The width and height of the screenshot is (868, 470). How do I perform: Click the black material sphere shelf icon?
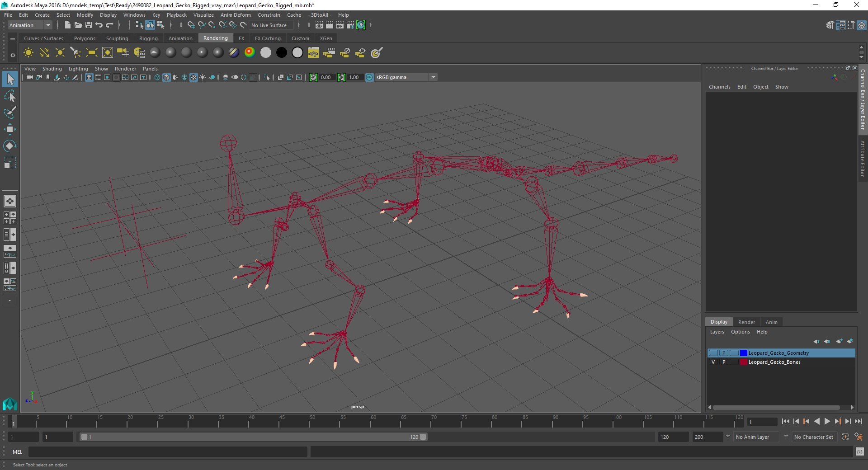click(x=281, y=53)
